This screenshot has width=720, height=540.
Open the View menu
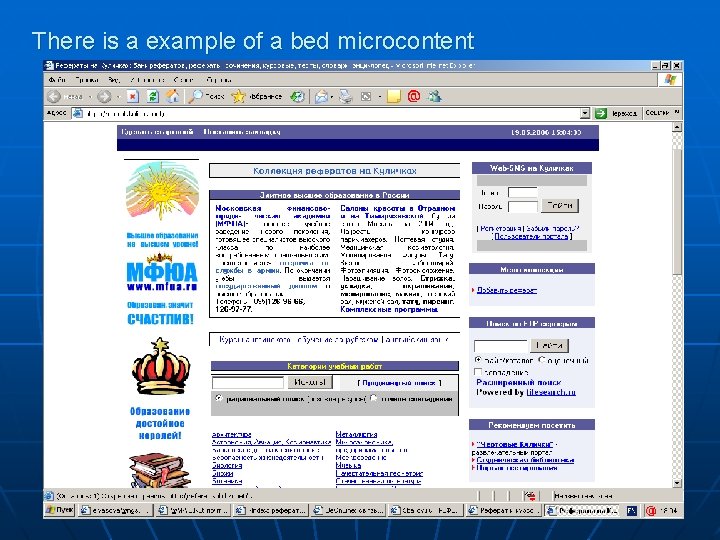pyautogui.click(x=114, y=80)
